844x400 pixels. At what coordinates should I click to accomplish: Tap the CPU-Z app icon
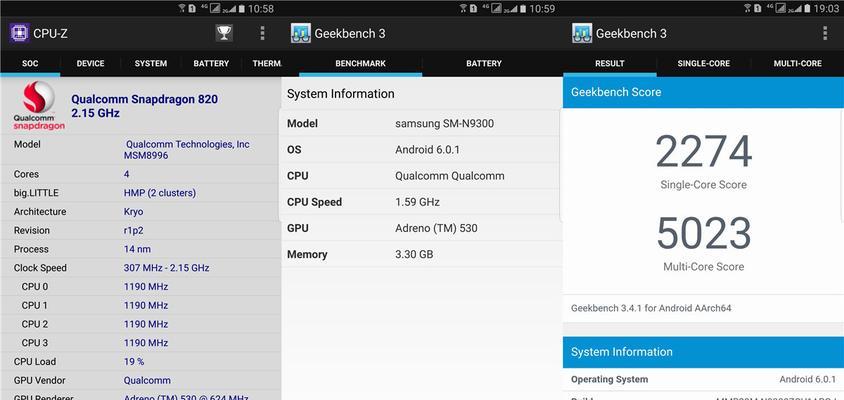[19, 33]
